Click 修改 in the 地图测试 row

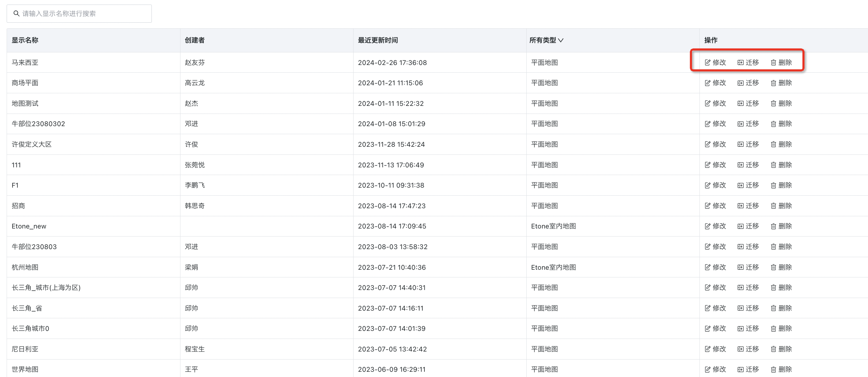click(x=715, y=103)
